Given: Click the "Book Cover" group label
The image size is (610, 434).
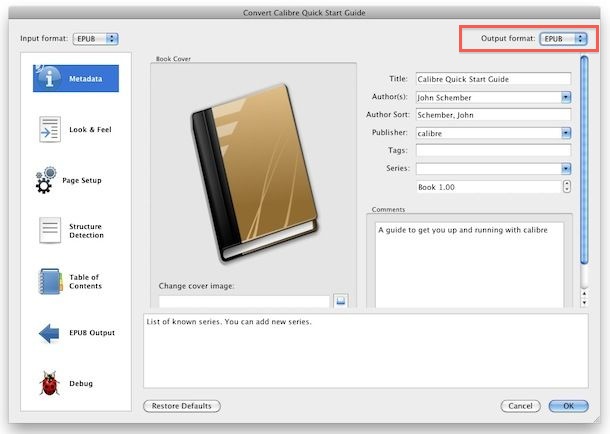Looking at the screenshot, I should 173,59.
